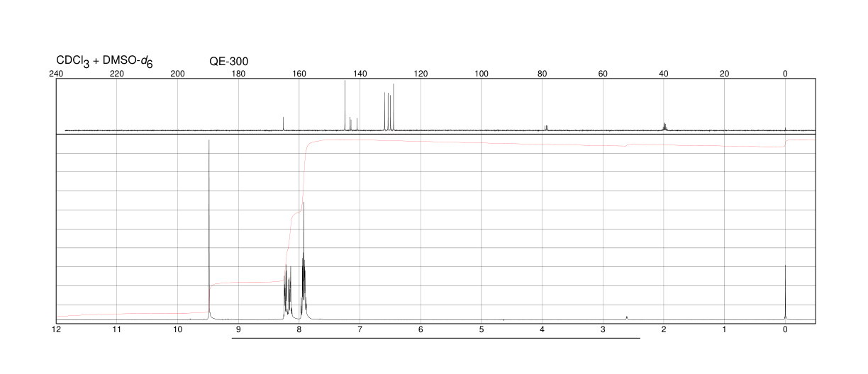Select the "240" tick label on the carbon axis
This screenshot has height=374, width=868.
(57, 73)
